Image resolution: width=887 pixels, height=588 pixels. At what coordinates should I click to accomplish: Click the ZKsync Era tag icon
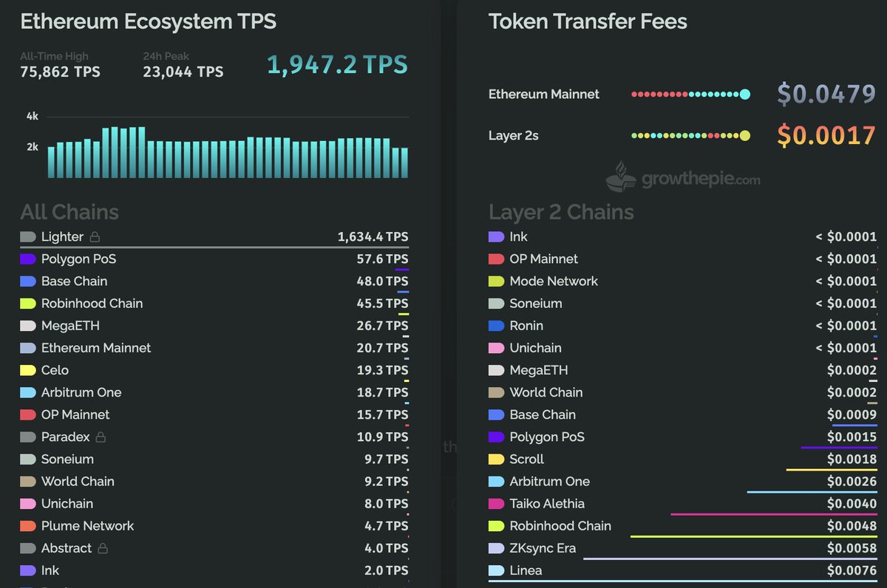(497, 548)
